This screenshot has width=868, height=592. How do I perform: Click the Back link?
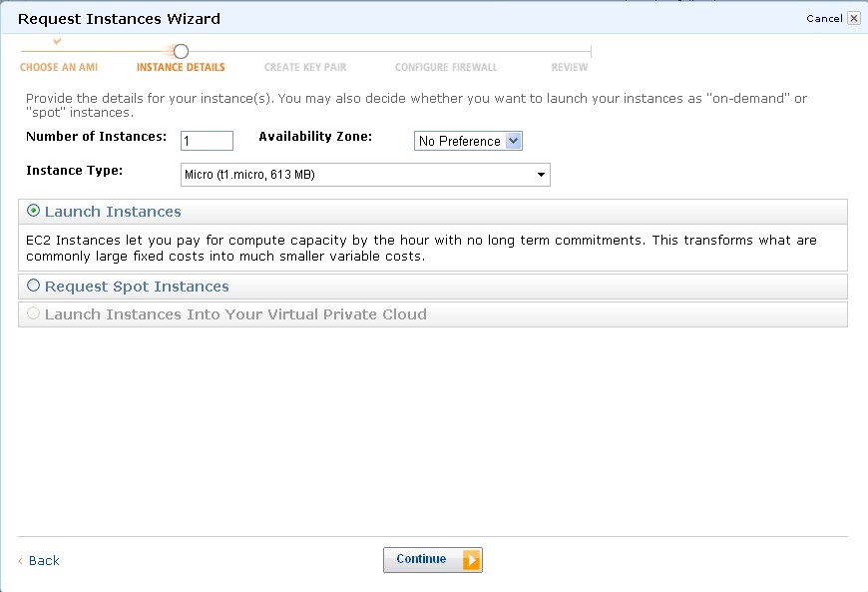[44, 561]
